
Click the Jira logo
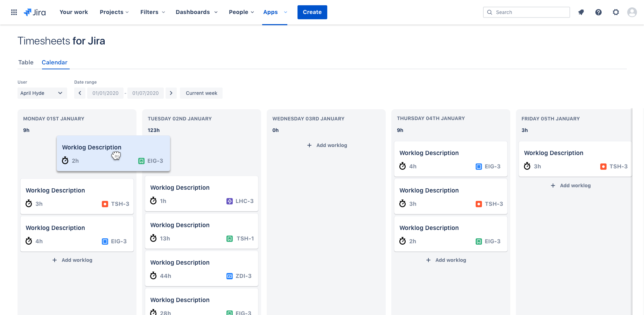coord(35,12)
